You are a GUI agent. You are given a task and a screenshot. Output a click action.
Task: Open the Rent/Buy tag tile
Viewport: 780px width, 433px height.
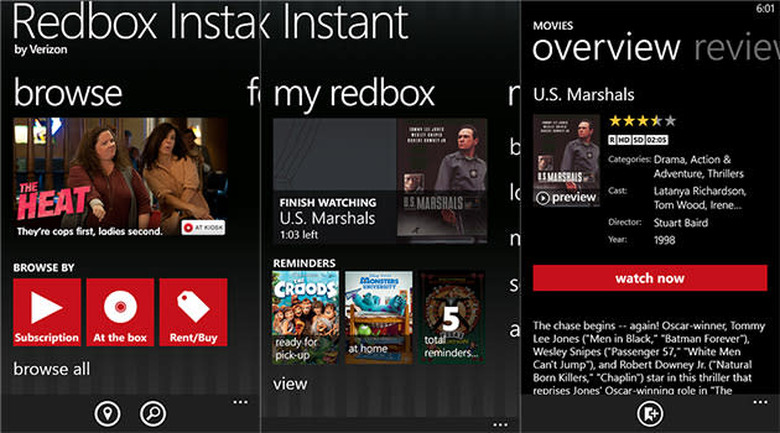193,312
